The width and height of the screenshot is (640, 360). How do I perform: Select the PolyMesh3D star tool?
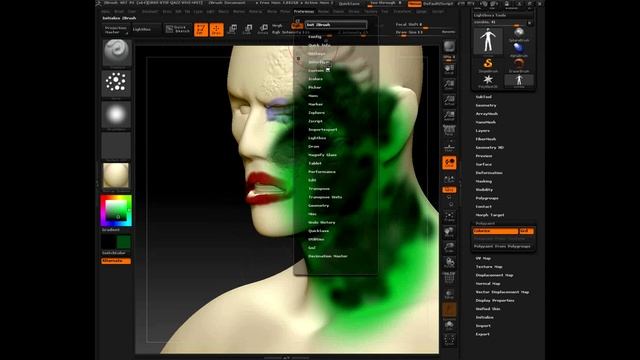pos(488,80)
